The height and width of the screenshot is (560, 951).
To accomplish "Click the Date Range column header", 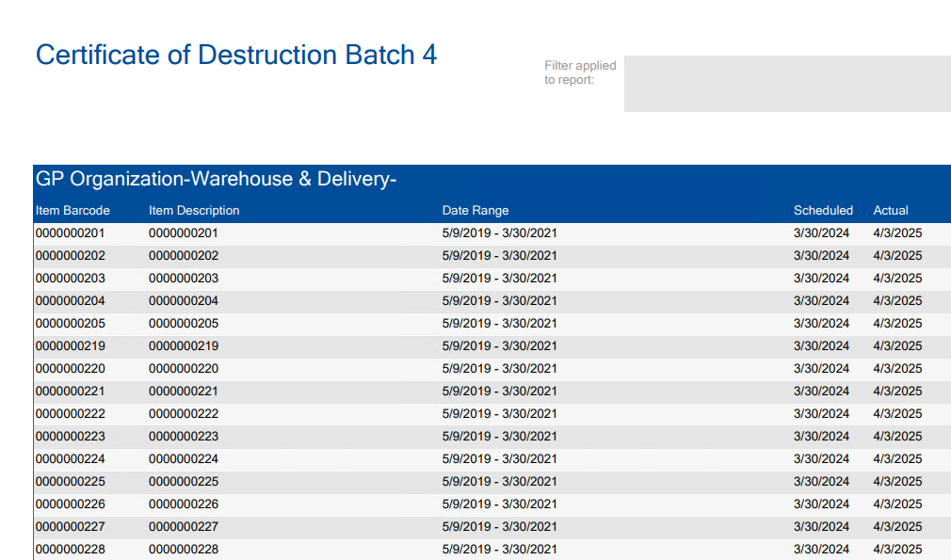I will pos(475,210).
